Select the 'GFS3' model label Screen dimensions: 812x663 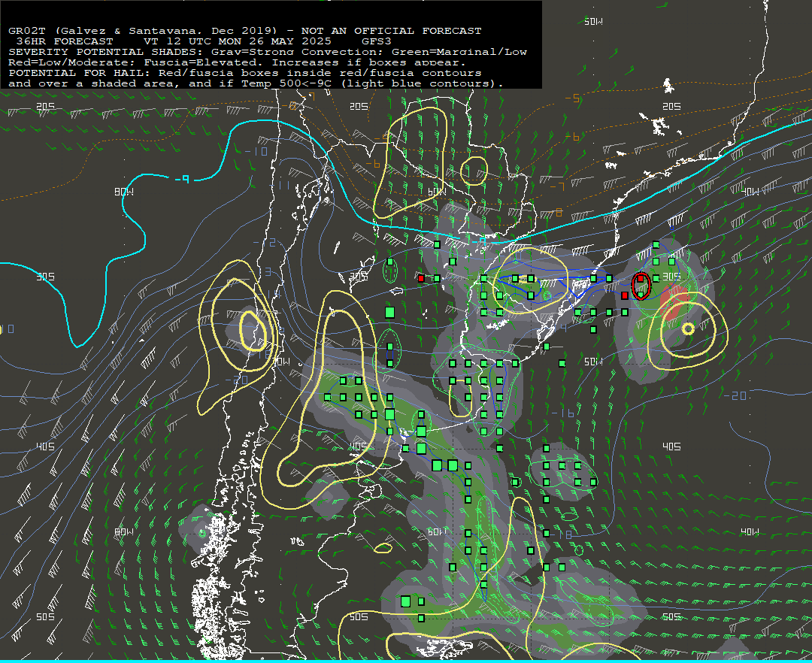377,41
